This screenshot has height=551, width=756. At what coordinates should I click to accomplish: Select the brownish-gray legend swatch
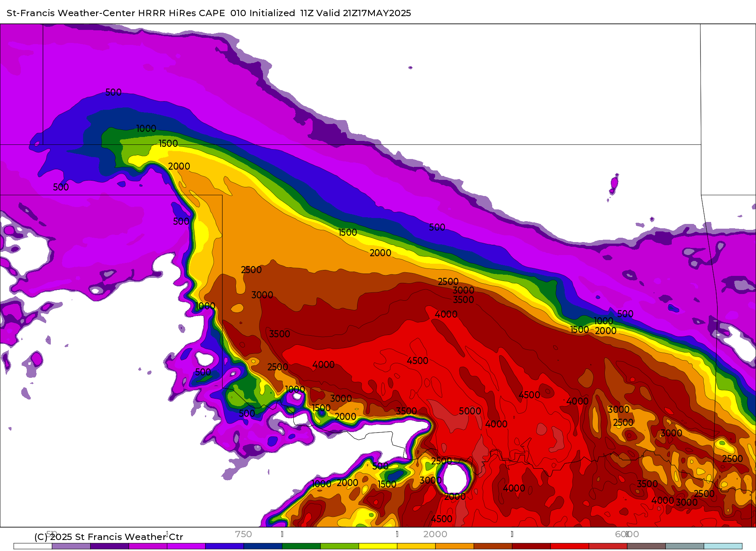[x=646, y=546]
